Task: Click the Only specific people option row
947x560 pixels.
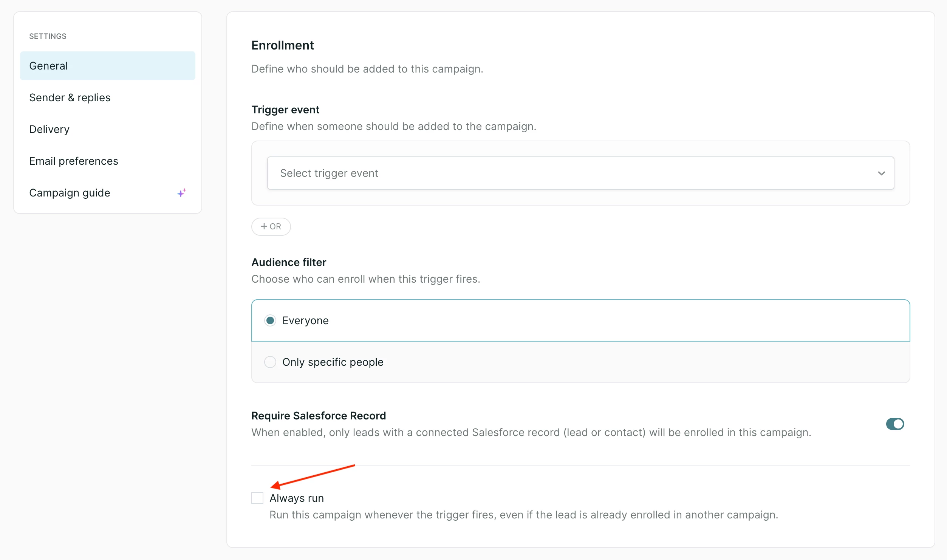Action: coord(580,362)
